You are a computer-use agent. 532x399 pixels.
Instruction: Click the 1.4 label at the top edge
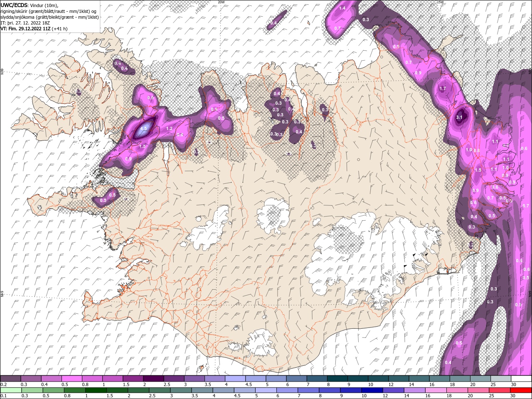point(342,8)
